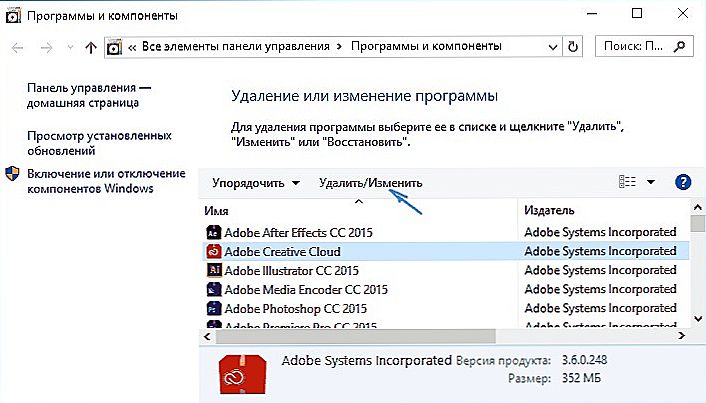Open help with the question mark icon
Screen dimensions: 706x403
683,182
